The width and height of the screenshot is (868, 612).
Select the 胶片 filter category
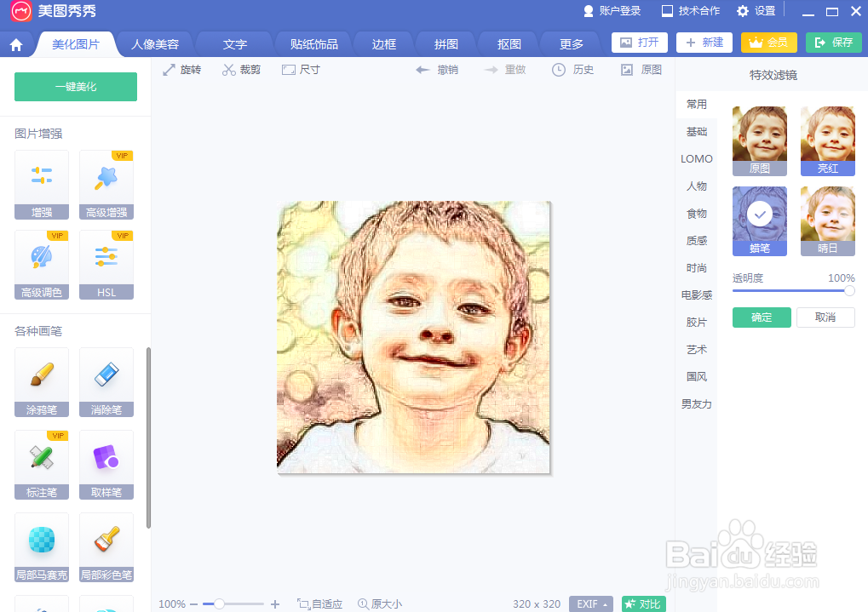tap(697, 322)
